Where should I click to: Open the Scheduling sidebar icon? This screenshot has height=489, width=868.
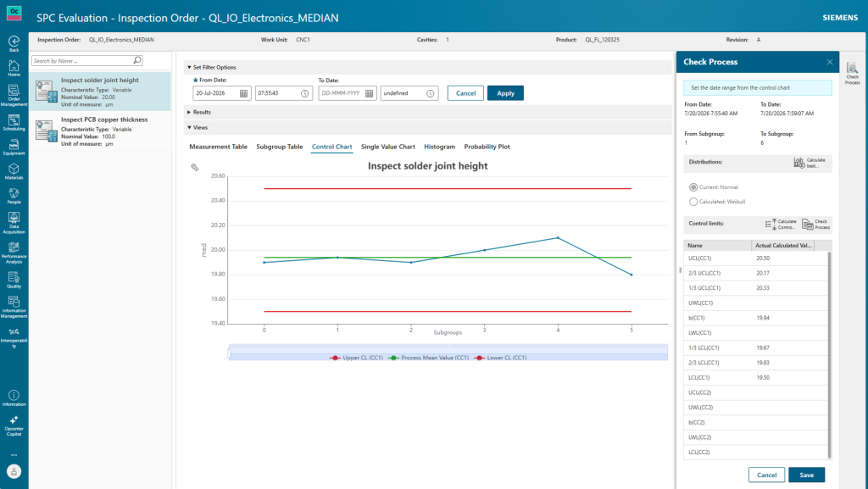[x=14, y=123]
